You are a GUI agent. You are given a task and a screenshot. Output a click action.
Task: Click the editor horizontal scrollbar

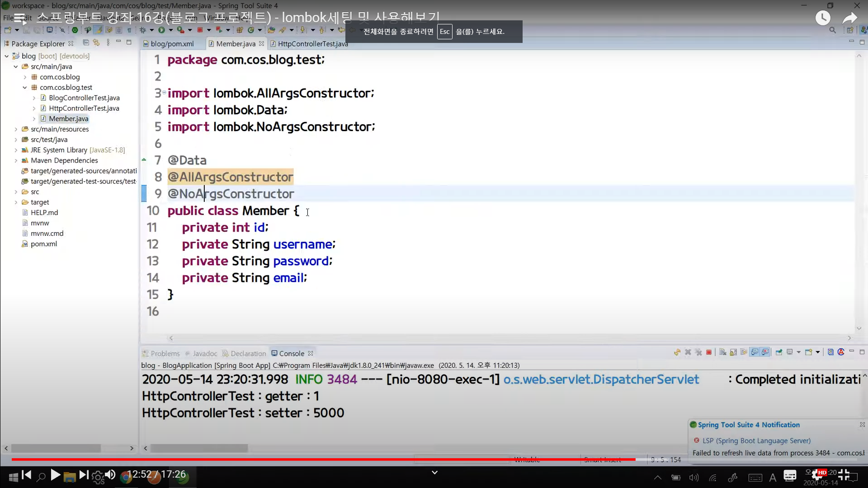[509, 338]
